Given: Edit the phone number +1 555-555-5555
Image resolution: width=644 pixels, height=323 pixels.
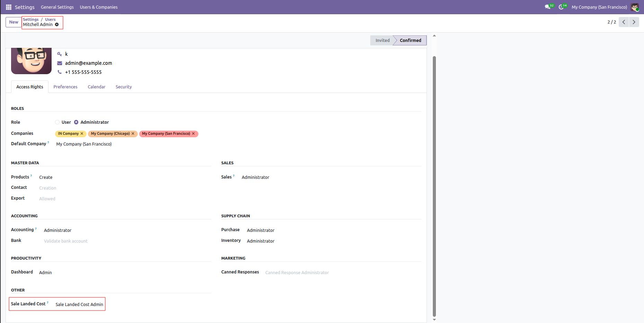Looking at the screenshot, I should pos(83,72).
